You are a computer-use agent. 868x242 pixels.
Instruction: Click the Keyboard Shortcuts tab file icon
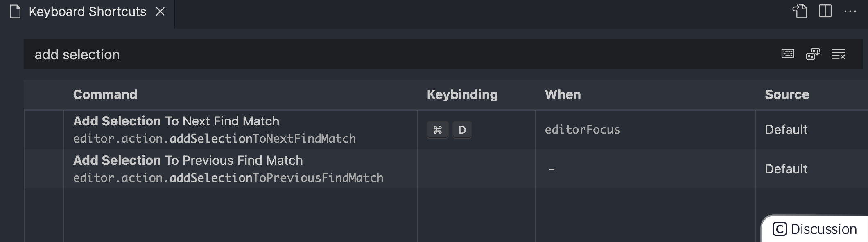pyautogui.click(x=15, y=12)
